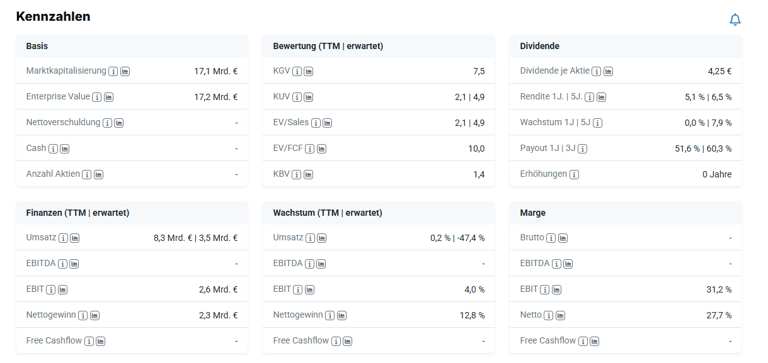
Task: Open chart icon beside Nettogewinn in Finanzen
Action: coord(95,315)
